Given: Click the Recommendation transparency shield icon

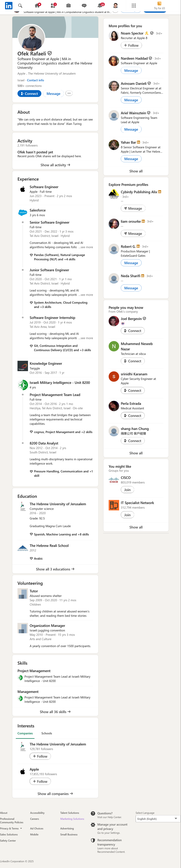Looking at the screenshot, I should (x=93, y=840).
